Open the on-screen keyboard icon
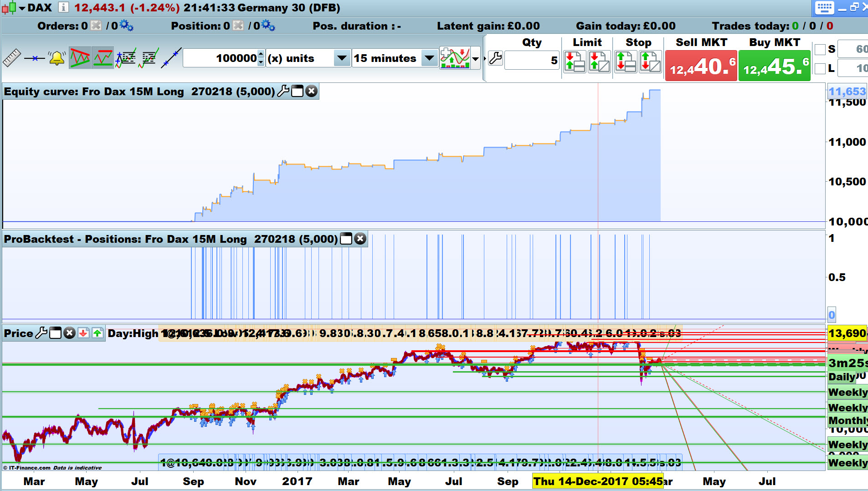The width and height of the screenshot is (868, 491). tap(824, 8)
